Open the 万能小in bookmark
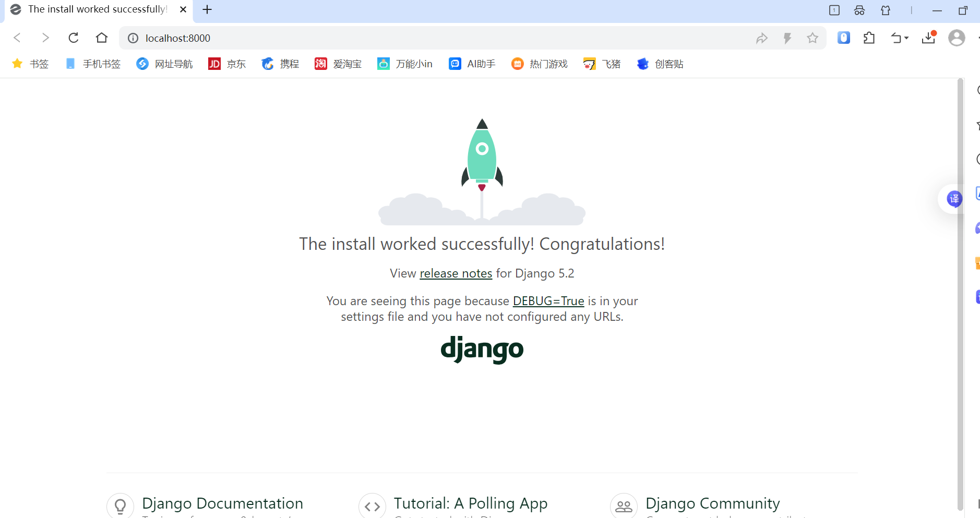980x518 pixels. click(405, 64)
